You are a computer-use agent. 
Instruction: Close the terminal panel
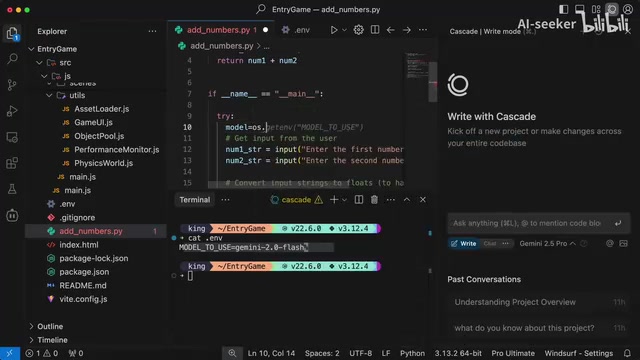click(423, 200)
